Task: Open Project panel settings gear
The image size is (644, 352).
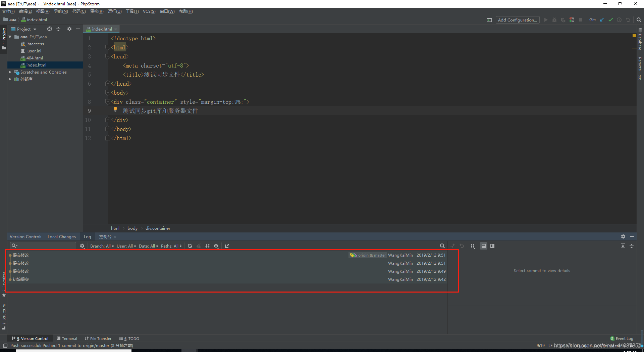Action: point(69,29)
